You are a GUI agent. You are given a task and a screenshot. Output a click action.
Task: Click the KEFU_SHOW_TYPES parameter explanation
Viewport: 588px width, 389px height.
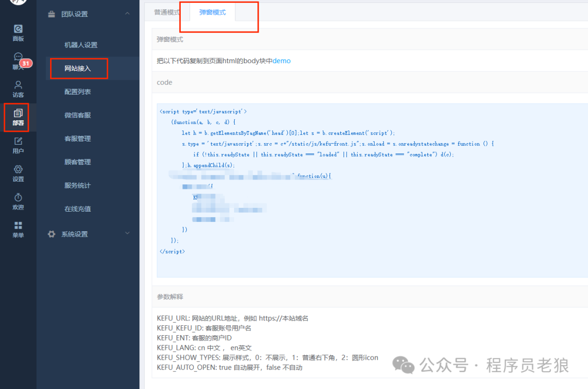tap(267, 357)
